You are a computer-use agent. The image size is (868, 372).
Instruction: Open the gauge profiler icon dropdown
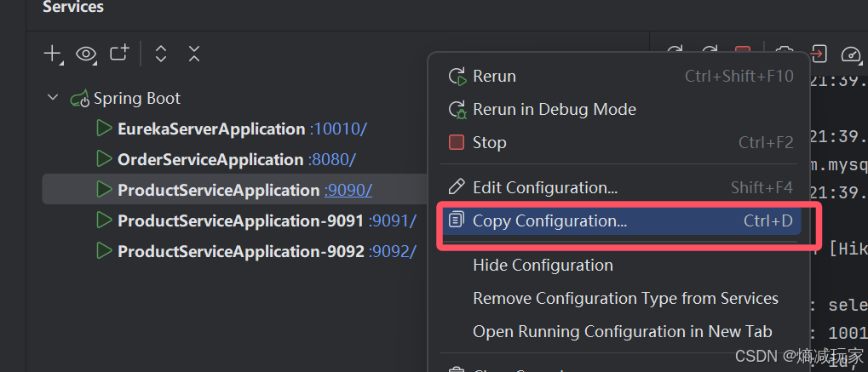852,54
